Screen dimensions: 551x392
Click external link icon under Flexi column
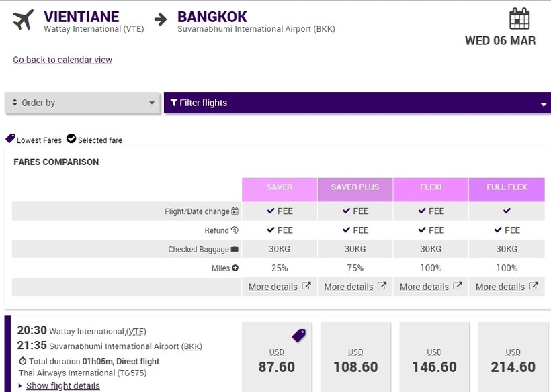point(458,287)
